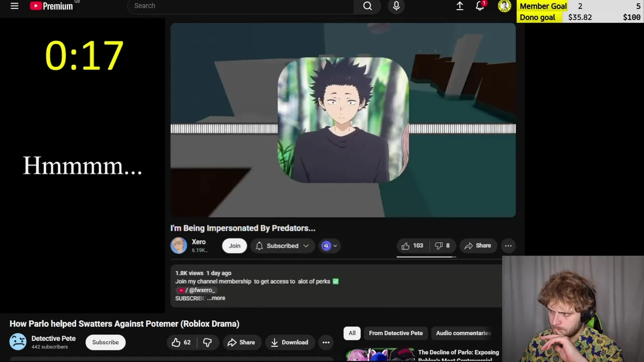The height and width of the screenshot is (362, 644).
Task: Focus the Search input field
Action: (241, 6)
